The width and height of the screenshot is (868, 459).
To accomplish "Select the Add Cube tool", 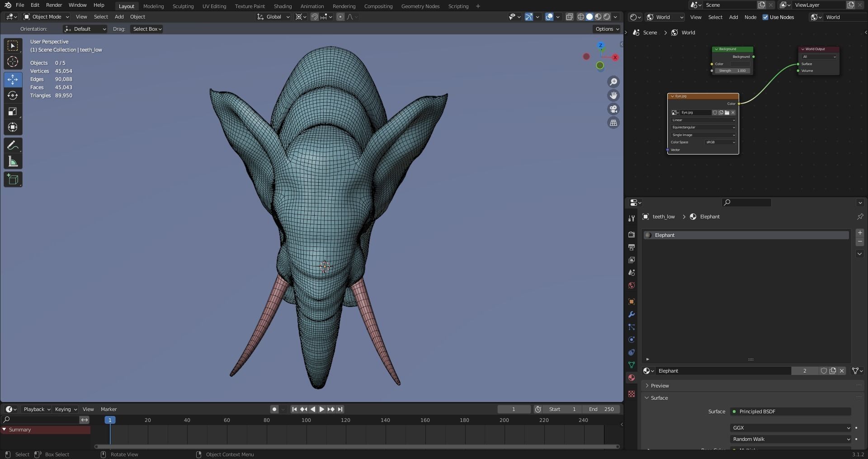I will (x=13, y=180).
